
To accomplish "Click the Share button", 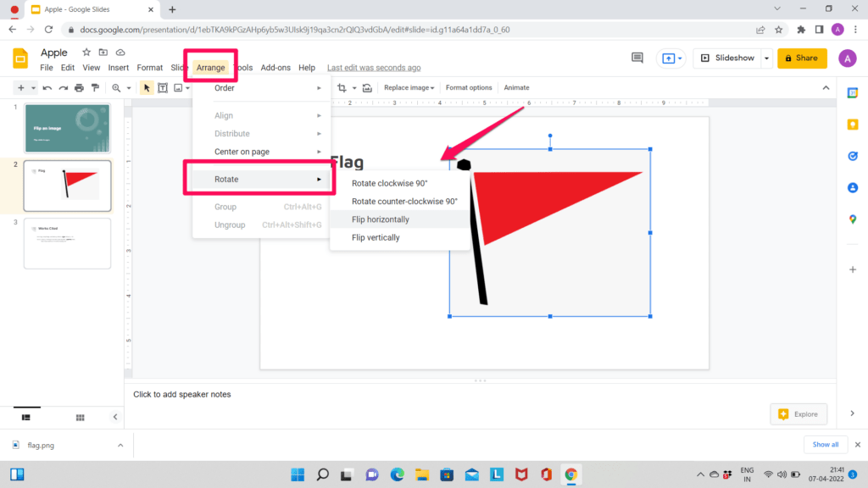I will [x=802, y=58].
